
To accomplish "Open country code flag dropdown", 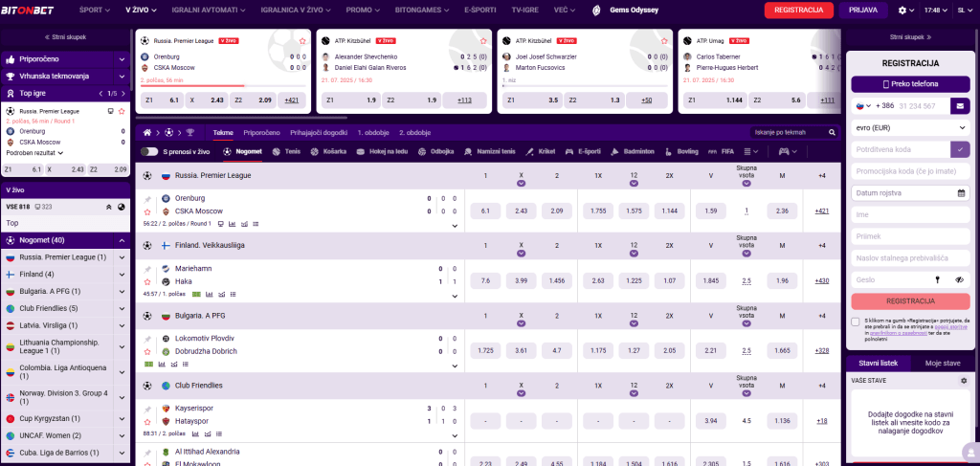I will 862,106.
